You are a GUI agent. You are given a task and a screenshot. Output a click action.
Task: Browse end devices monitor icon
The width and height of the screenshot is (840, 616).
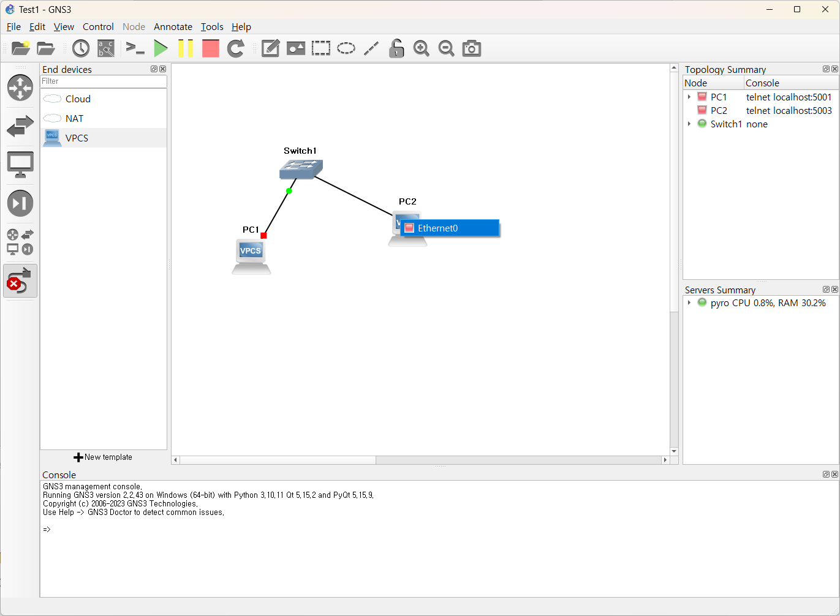click(20, 165)
